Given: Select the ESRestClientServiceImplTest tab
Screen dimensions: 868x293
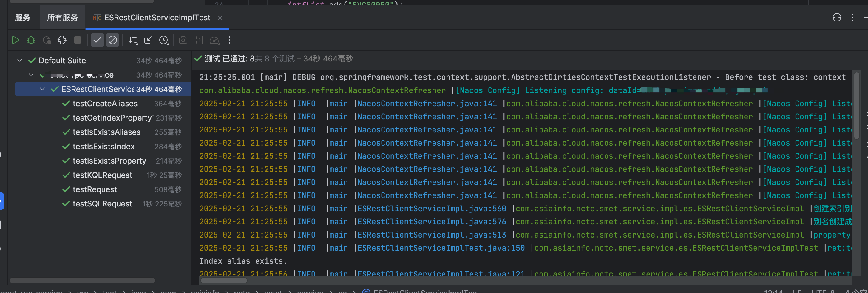Looking at the screenshot, I should click(157, 18).
